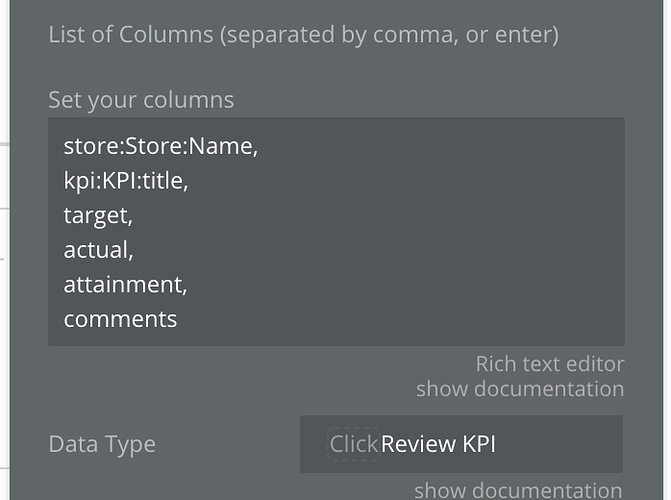Click the Data Type field label
This screenshot has width=671, height=500.
point(102,444)
